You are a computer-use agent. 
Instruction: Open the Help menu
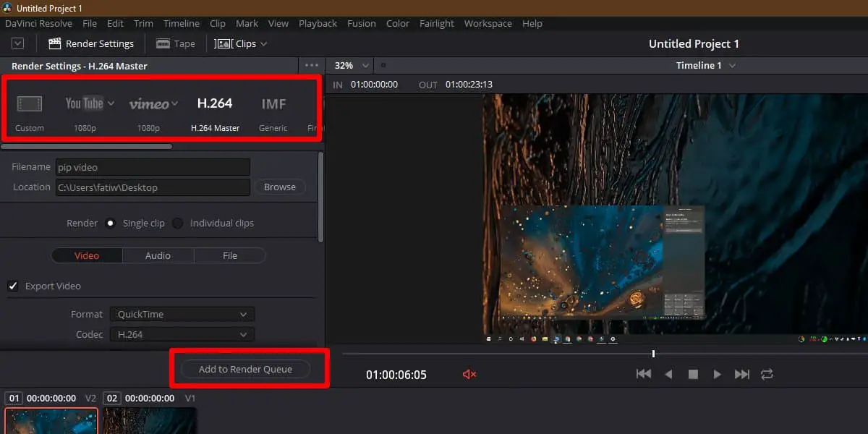pos(532,23)
